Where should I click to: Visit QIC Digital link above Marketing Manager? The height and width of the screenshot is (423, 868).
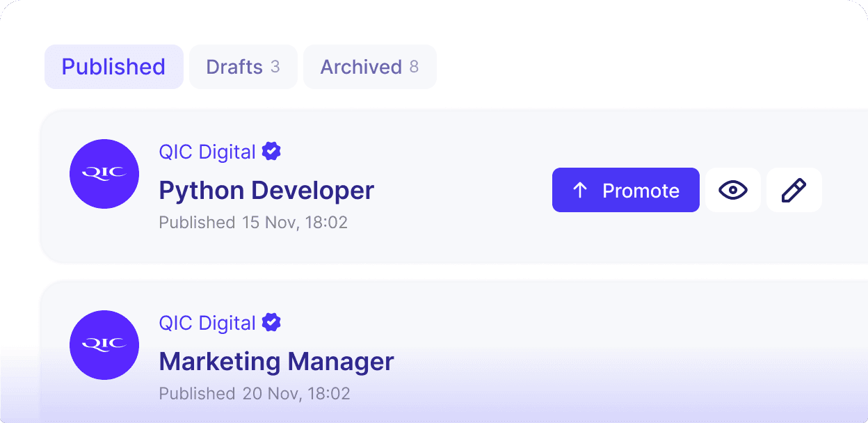pyautogui.click(x=207, y=324)
